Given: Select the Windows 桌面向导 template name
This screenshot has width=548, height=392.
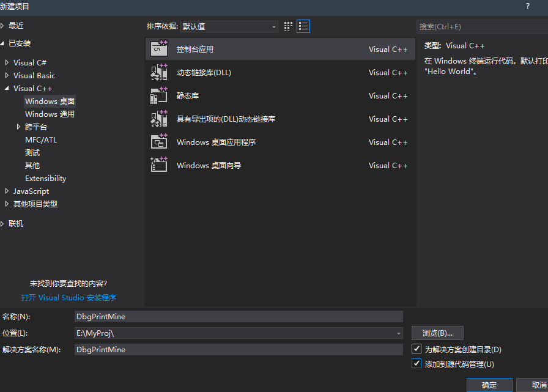Looking at the screenshot, I should tap(209, 166).
